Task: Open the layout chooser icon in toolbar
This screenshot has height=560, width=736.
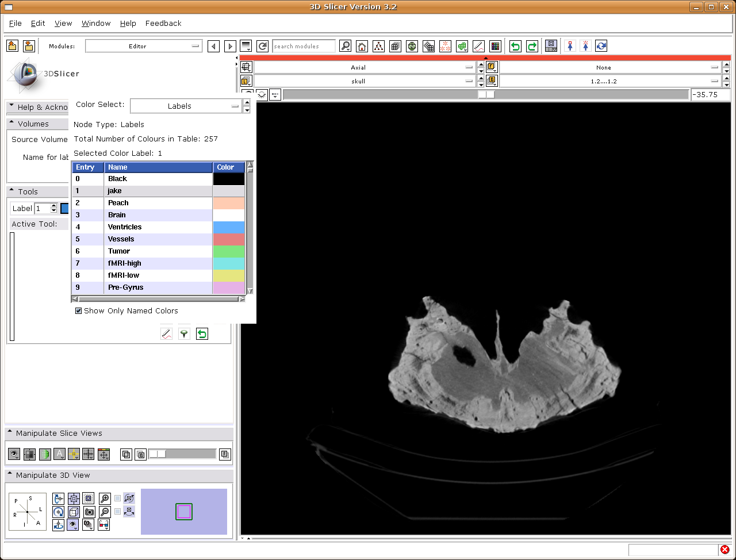Action: [551, 46]
